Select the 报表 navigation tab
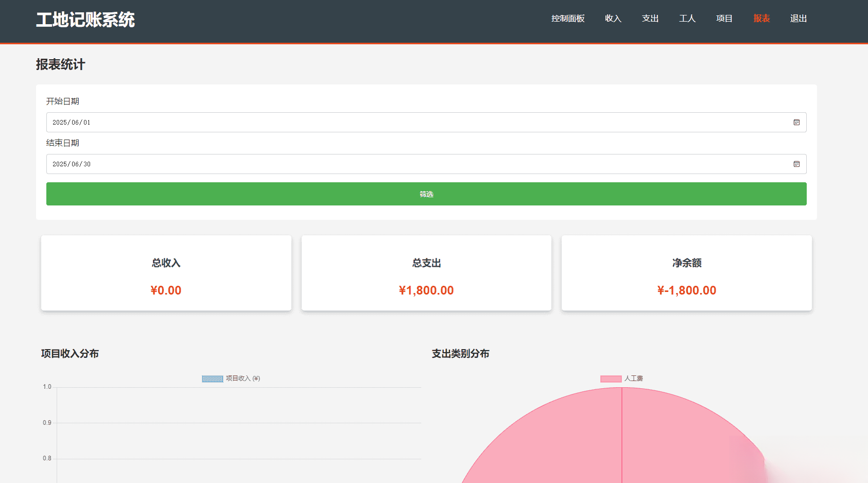The image size is (868, 483). point(761,18)
